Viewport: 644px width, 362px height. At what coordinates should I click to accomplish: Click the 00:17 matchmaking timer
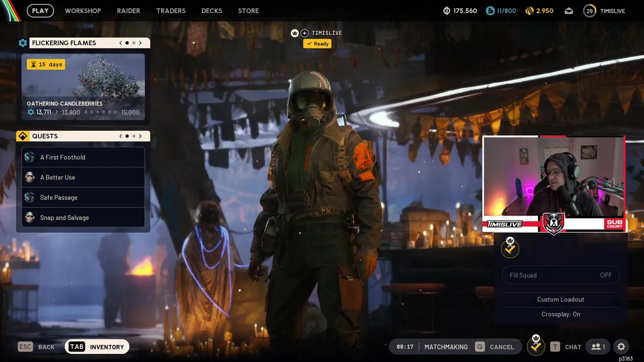coord(405,347)
